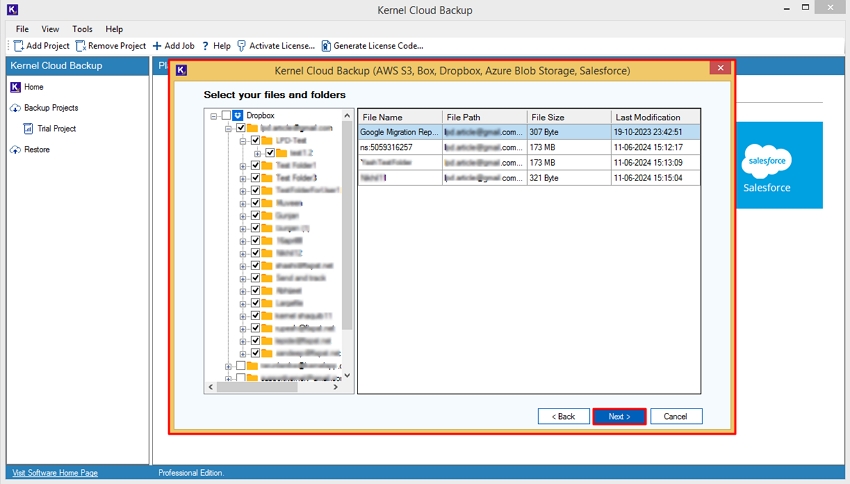Toggle the Dropbox root checkbox
Image resolution: width=850 pixels, height=484 pixels.
click(x=226, y=115)
